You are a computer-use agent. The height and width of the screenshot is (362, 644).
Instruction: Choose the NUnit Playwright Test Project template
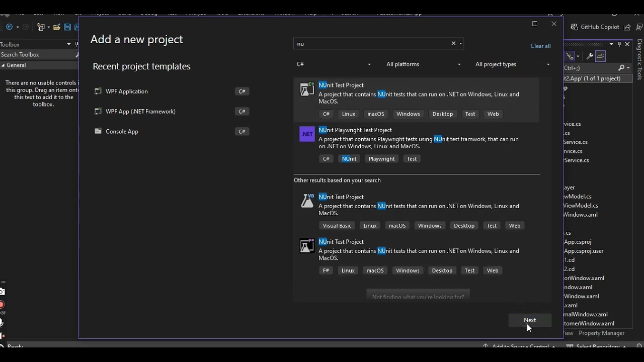tap(417, 145)
